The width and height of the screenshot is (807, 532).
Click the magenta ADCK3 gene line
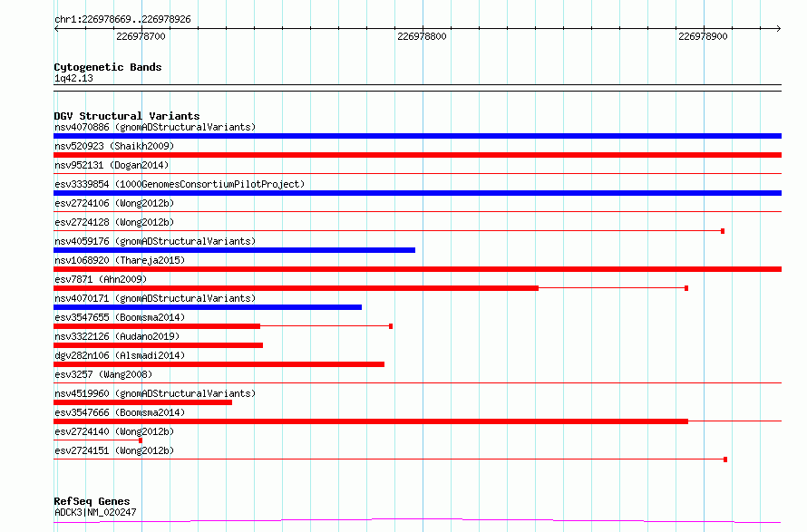click(x=417, y=521)
